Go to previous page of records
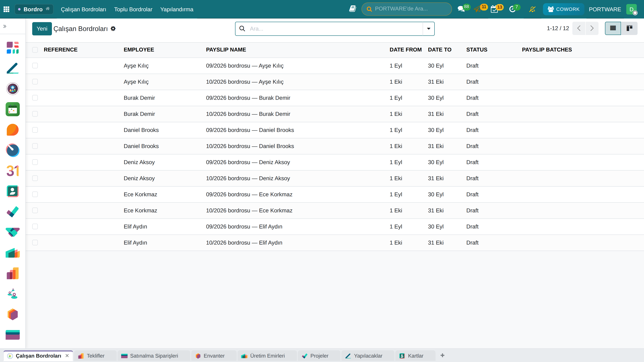Screen dimensions: 644x362 pyautogui.click(x=579, y=28)
